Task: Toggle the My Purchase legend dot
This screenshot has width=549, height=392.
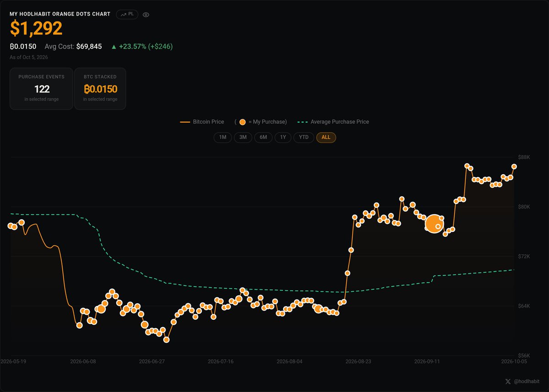Action: pos(242,122)
